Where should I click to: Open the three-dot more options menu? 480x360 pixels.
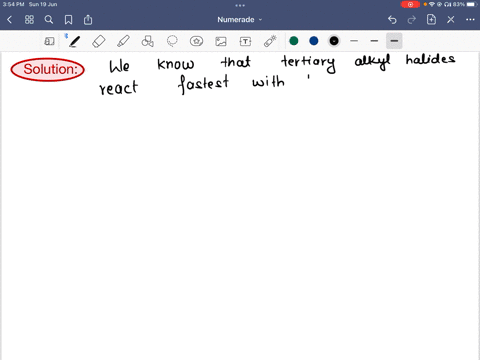pos(470,20)
